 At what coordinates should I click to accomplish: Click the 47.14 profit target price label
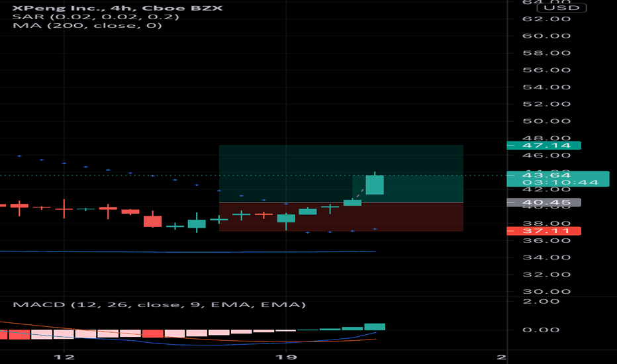(544, 146)
